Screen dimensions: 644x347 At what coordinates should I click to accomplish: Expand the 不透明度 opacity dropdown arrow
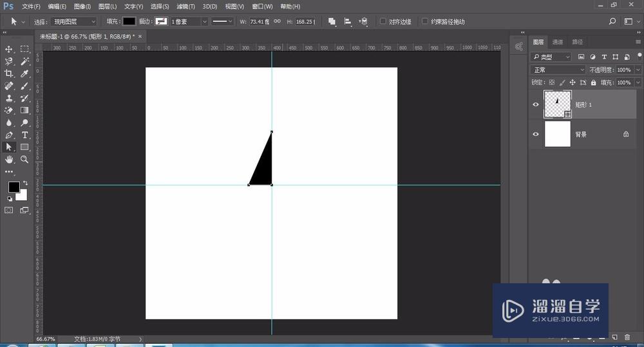[638, 70]
